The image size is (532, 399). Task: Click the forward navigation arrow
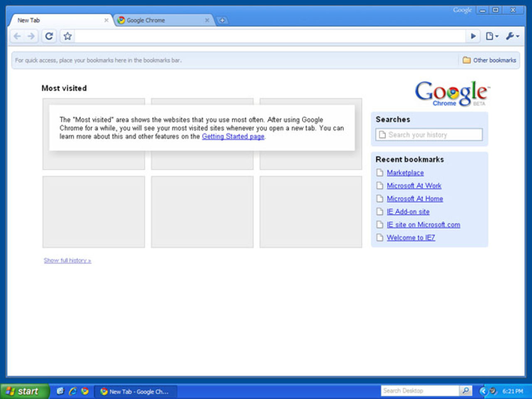tap(31, 36)
